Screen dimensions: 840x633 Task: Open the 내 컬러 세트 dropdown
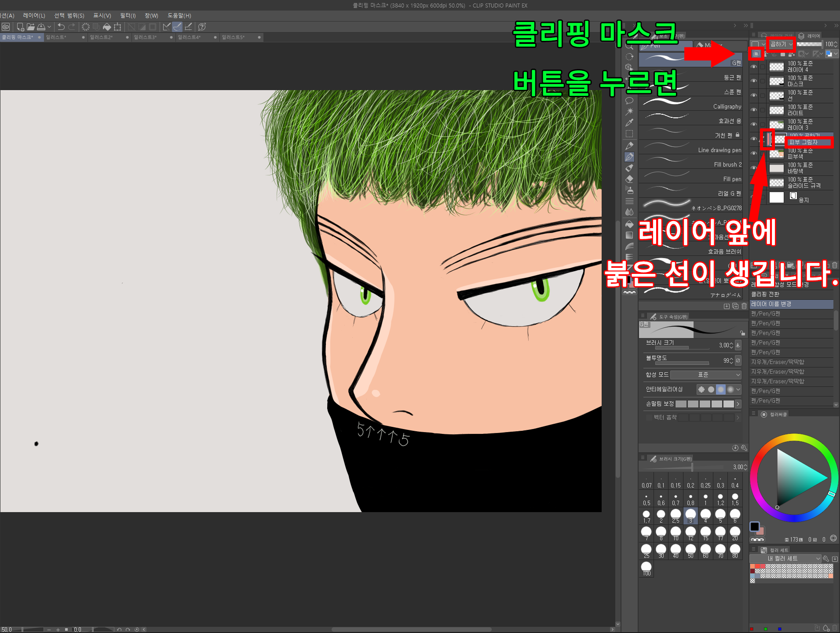coord(785,558)
